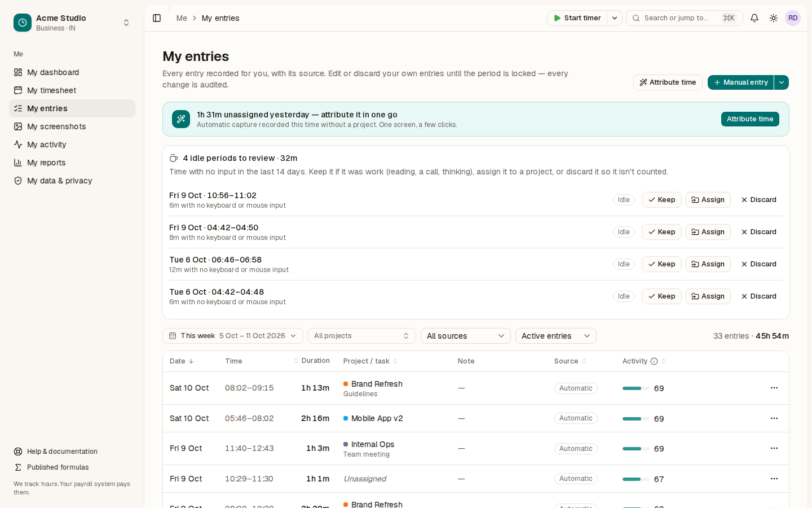Open My reports
The image size is (812, 508).
coord(72,163)
